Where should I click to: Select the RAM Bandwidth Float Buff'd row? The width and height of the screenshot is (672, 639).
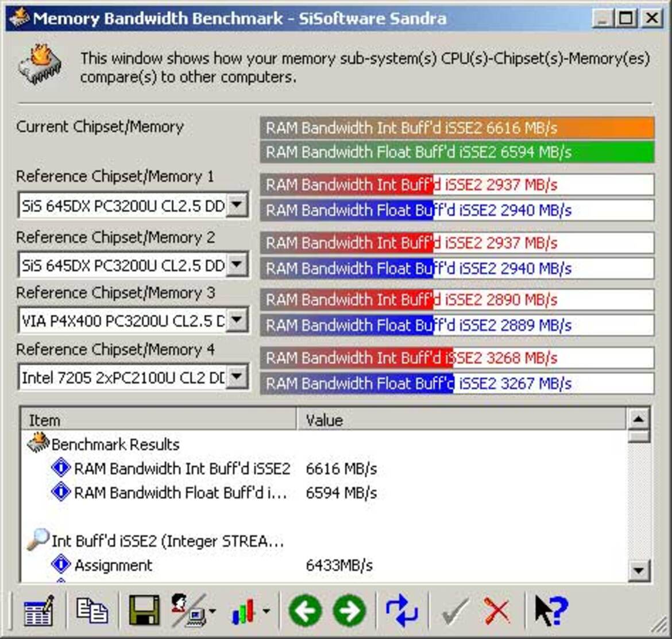180,493
